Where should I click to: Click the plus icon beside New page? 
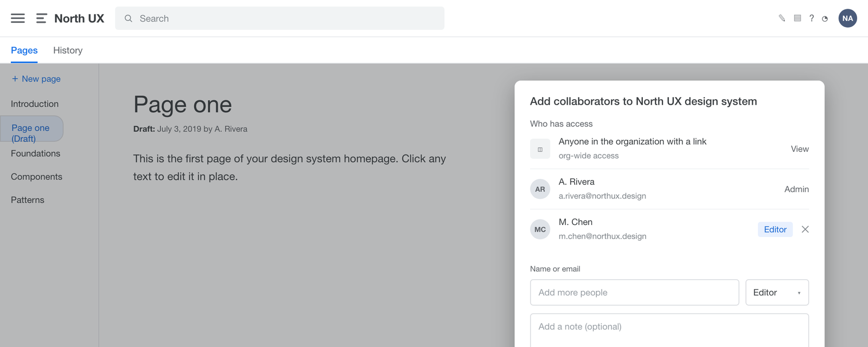[15, 79]
